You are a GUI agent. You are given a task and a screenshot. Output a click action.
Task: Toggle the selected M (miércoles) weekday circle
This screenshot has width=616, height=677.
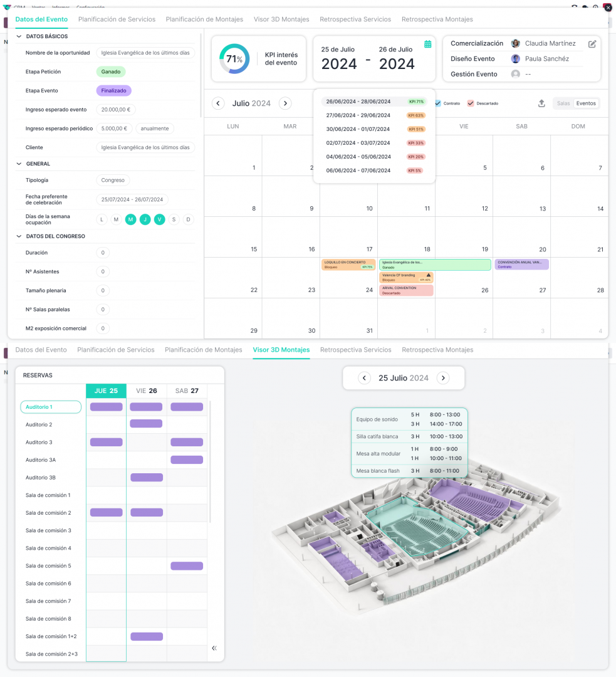pos(130,220)
